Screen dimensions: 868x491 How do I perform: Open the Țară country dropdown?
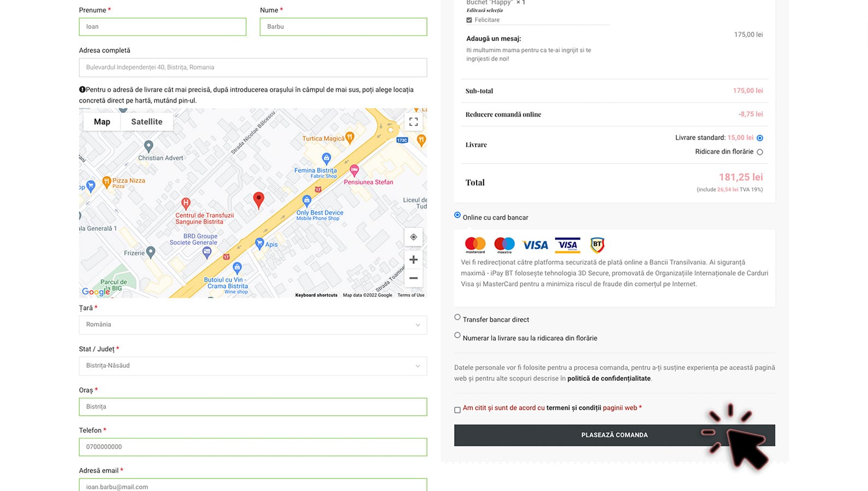(x=253, y=325)
